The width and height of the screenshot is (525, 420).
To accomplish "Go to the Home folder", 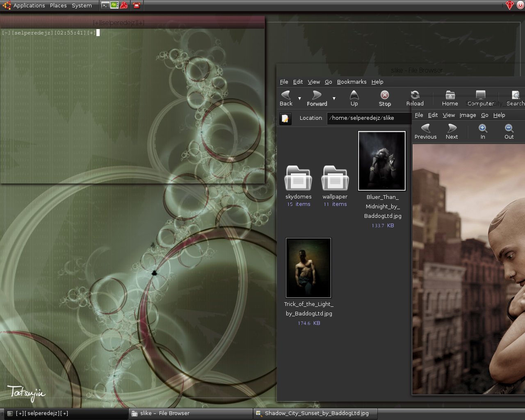I will [x=450, y=98].
